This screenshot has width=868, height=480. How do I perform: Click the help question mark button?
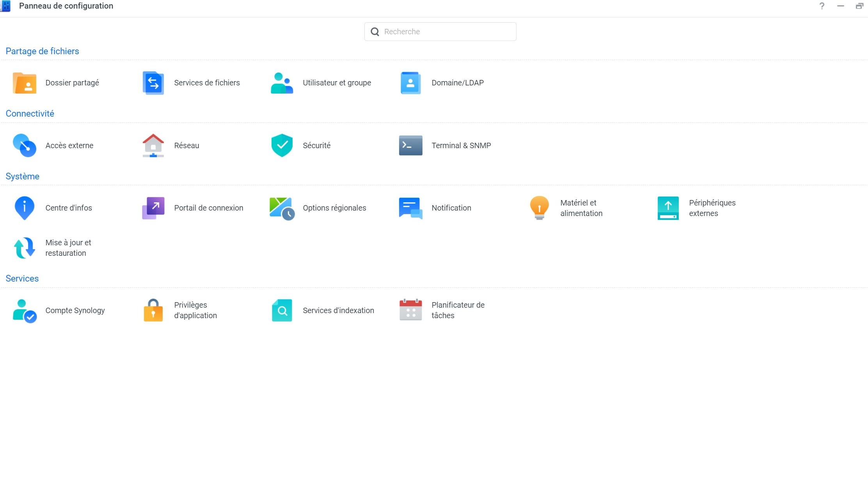(822, 6)
